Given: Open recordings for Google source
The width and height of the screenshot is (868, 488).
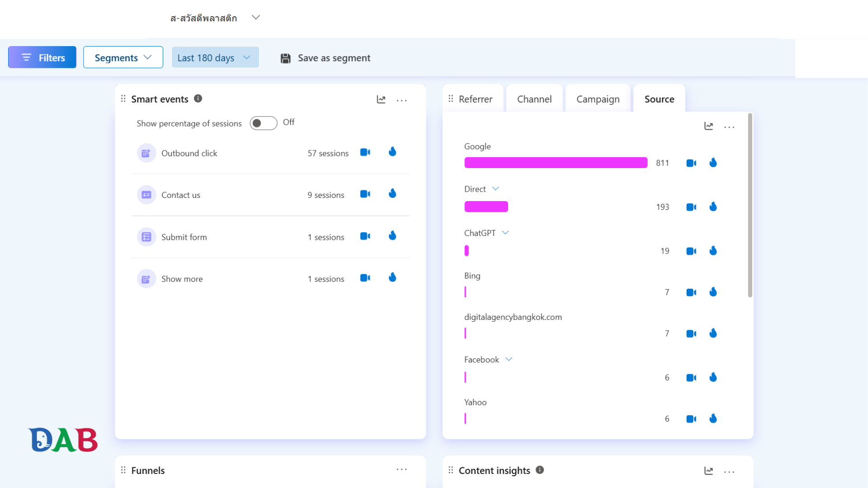Looking at the screenshot, I should (691, 163).
